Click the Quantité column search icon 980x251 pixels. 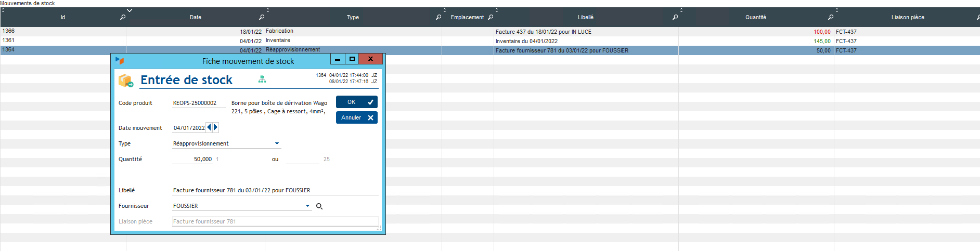pyautogui.click(x=831, y=17)
